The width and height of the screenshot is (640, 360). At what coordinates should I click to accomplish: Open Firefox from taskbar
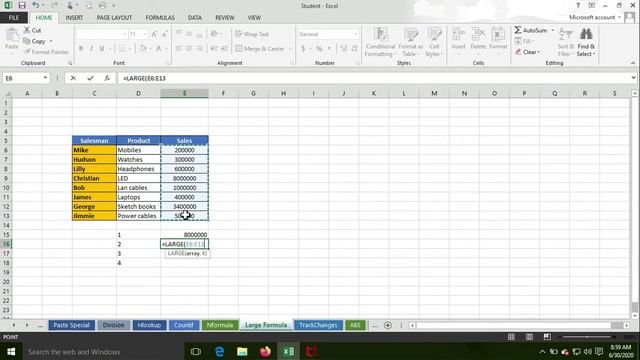point(265,351)
